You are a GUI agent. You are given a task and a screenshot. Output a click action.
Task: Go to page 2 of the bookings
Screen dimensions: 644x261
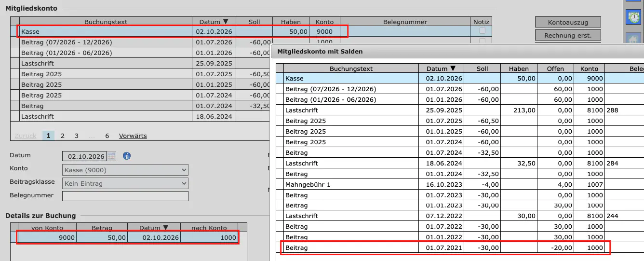(62, 136)
